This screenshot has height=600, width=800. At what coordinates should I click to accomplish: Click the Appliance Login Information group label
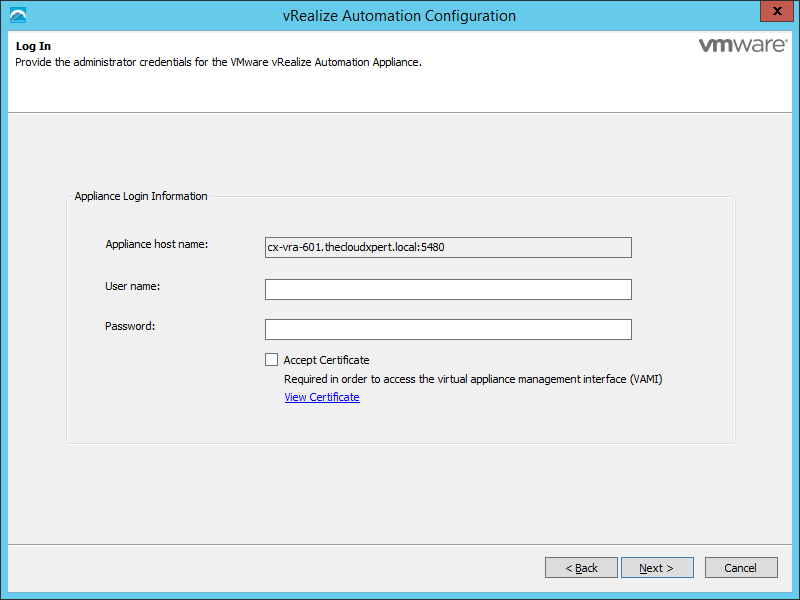click(141, 197)
